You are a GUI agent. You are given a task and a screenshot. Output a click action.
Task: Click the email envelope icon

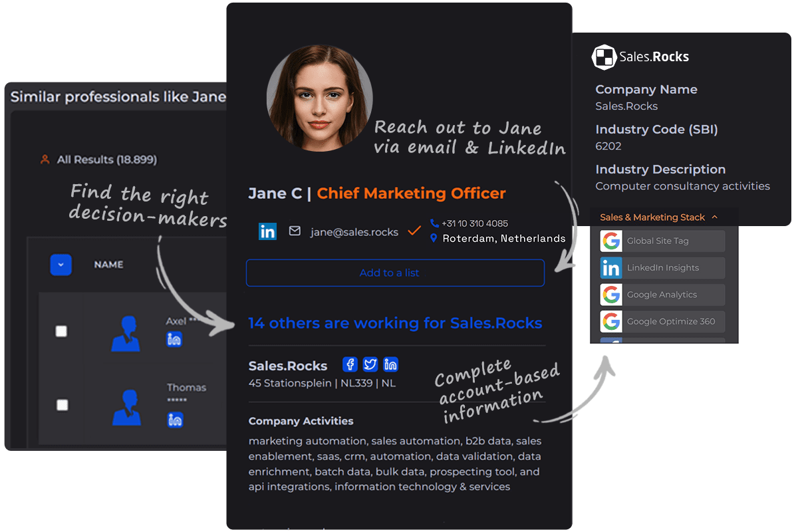(x=295, y=231)
